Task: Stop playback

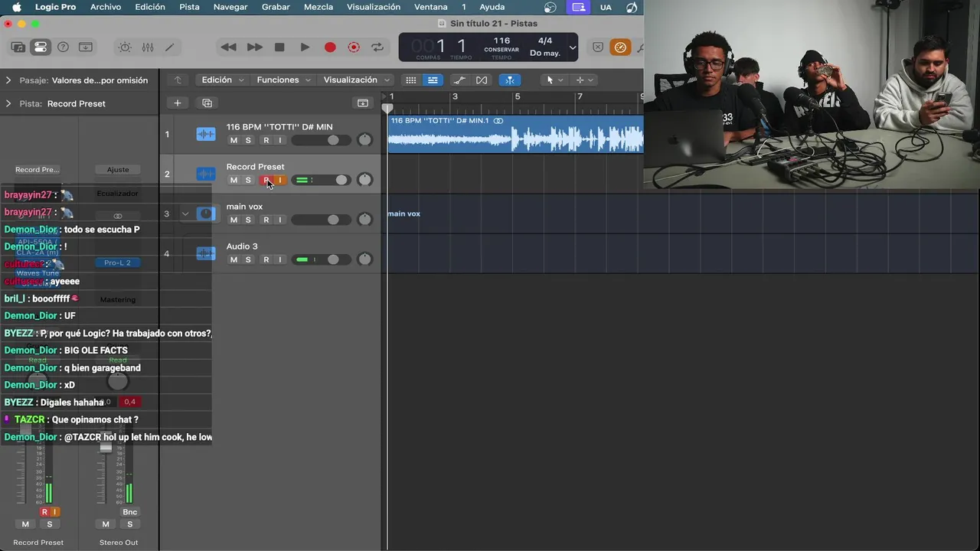Action: (279, 47)
